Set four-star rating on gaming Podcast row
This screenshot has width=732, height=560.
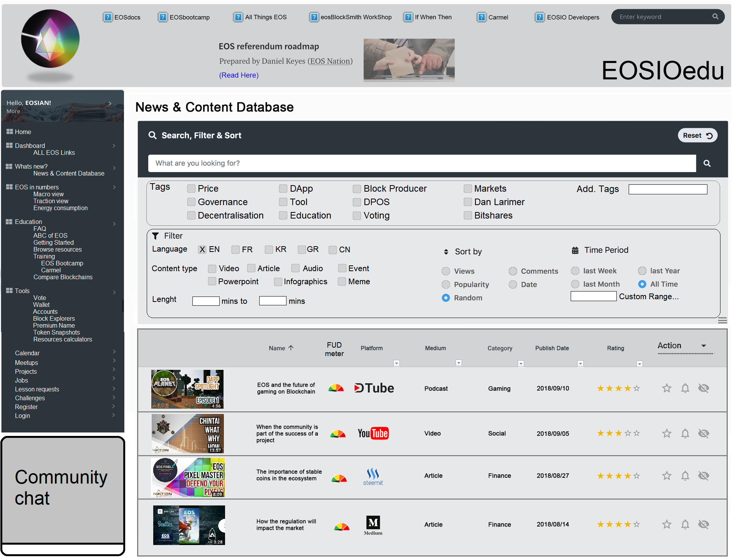pos(628,388)
